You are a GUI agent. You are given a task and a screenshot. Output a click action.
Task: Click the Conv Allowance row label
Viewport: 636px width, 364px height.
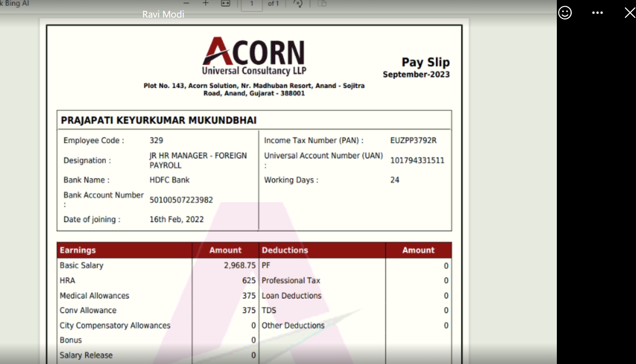88,310
